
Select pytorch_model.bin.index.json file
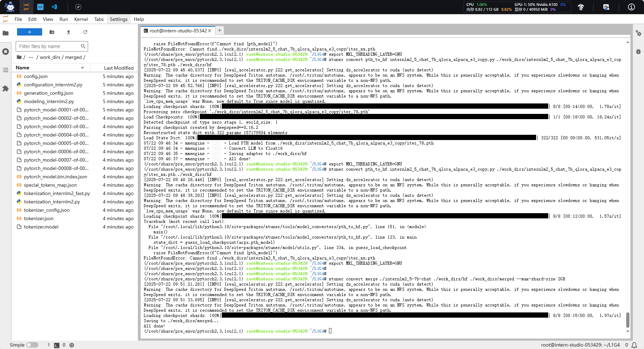tap(75, 177)
